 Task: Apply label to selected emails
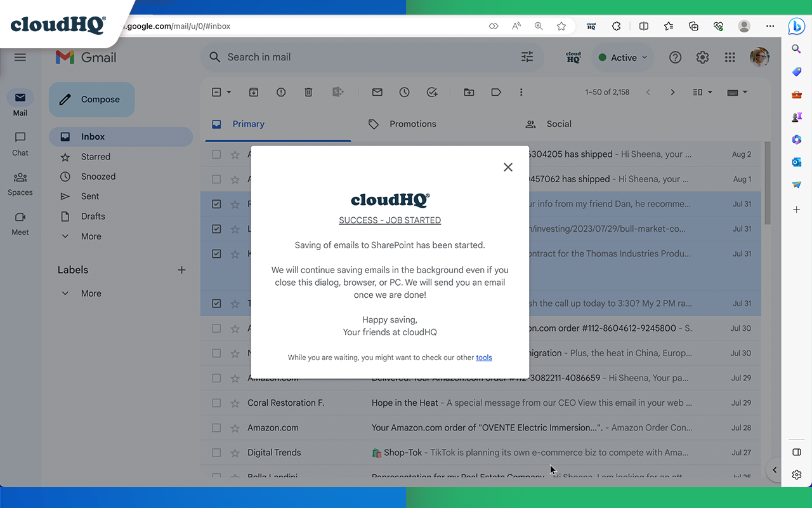(x=496, y=92)
